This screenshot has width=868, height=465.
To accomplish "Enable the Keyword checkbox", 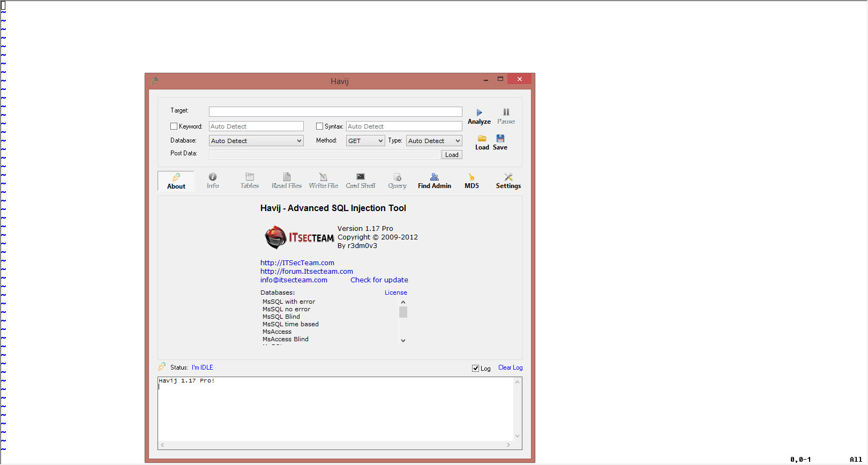I will tap(174, 126).
